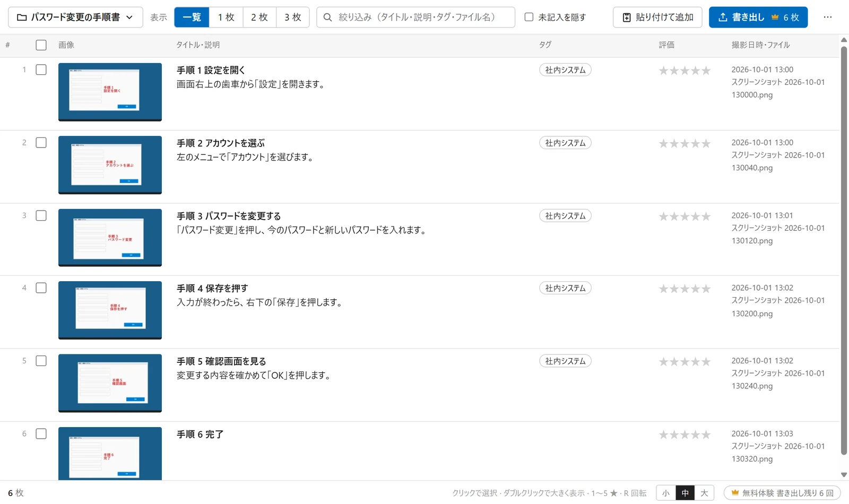Click the 貼り付けて追加 button

point(657,17)
